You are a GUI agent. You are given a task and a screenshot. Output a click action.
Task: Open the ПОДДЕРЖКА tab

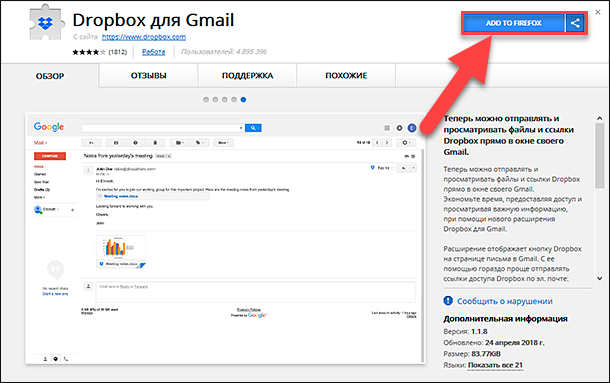[x=247, y=76]
